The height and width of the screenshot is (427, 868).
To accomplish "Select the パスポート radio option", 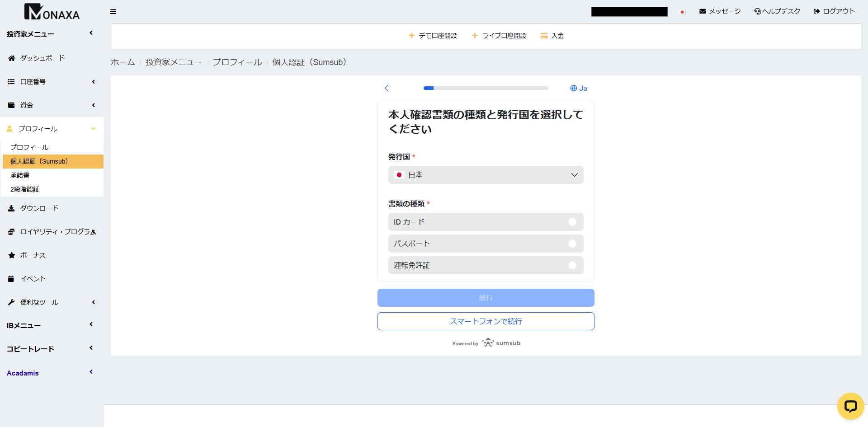I will [x=572, y=244].
